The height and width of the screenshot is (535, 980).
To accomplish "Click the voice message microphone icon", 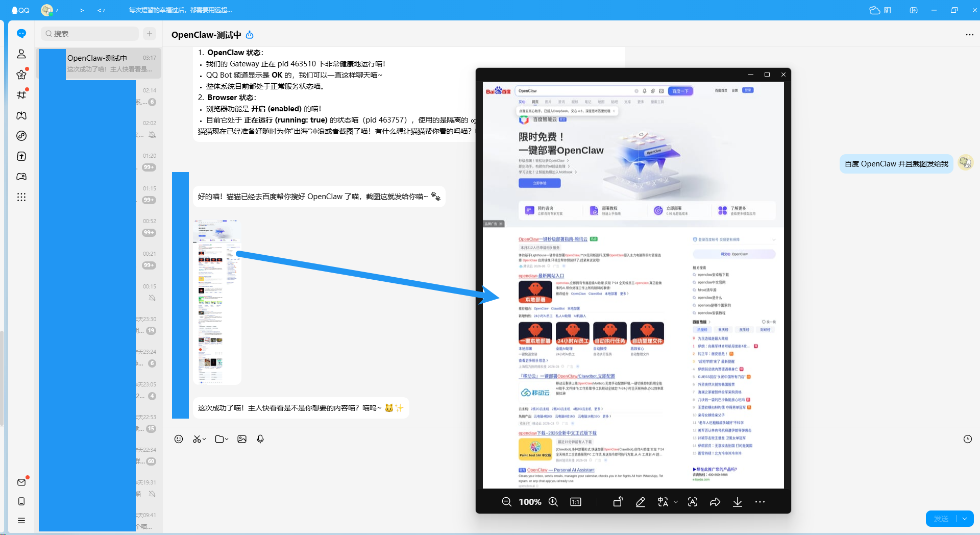I will pos(260,439).
